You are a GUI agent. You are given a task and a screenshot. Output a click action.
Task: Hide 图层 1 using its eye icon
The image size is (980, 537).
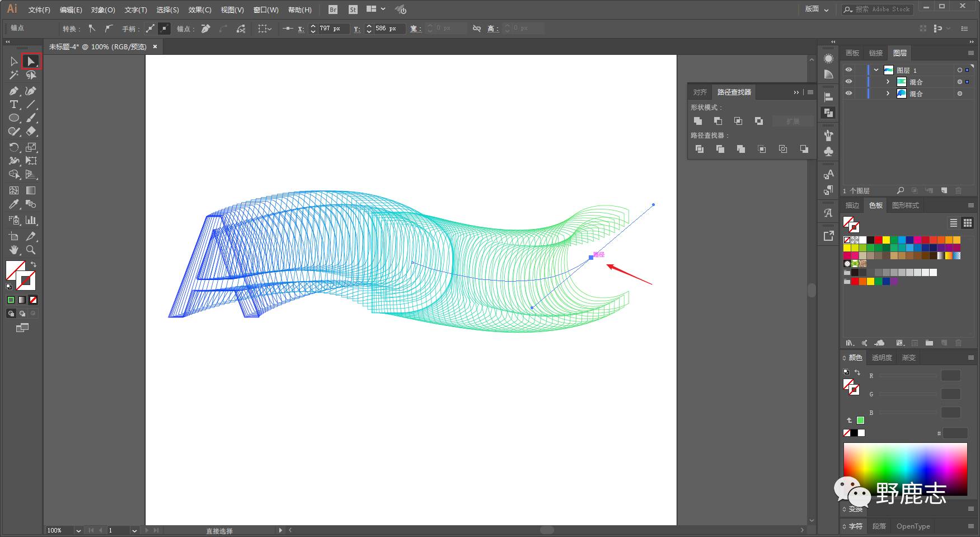click(x=848, y=70)
